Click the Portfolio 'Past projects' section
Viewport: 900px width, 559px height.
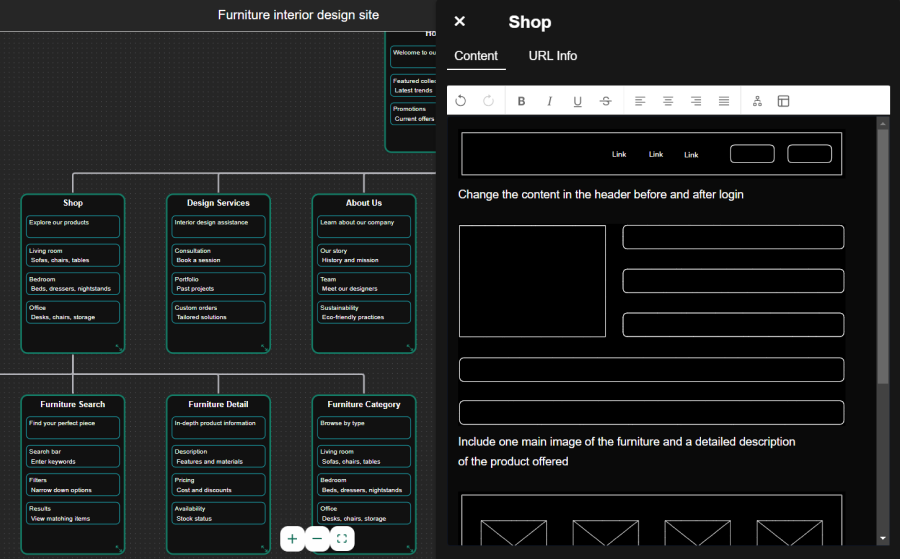[x=218, y=284]
